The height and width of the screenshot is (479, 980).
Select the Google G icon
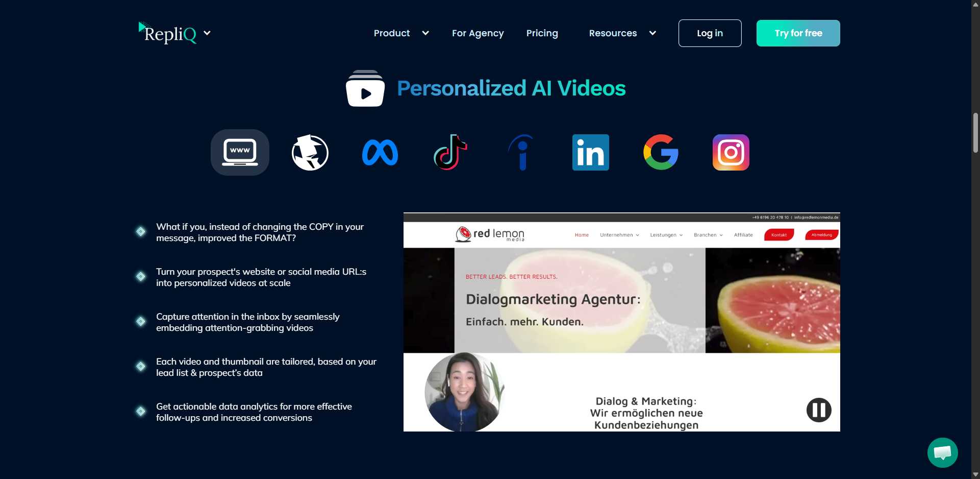coord(661,152)
